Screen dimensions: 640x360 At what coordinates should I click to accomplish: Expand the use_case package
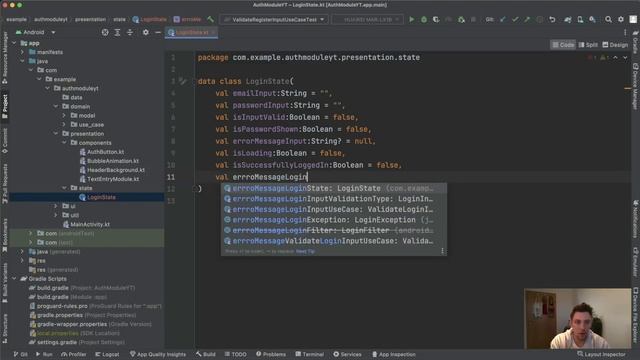[64, 124]
